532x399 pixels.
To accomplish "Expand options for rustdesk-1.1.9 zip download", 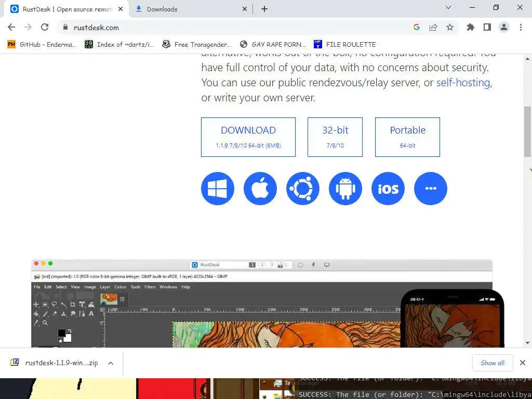I will pyautogui.click(x=111, y=363).
